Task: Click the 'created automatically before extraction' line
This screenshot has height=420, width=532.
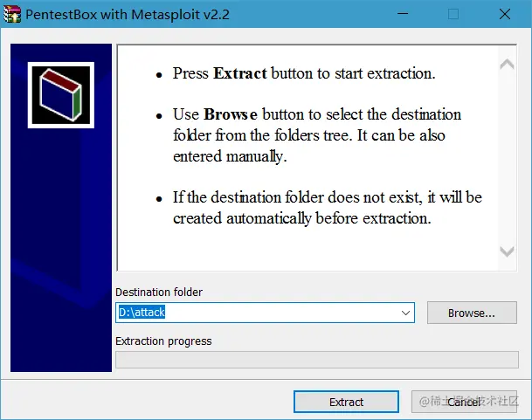Action: (x=302, y=218)
